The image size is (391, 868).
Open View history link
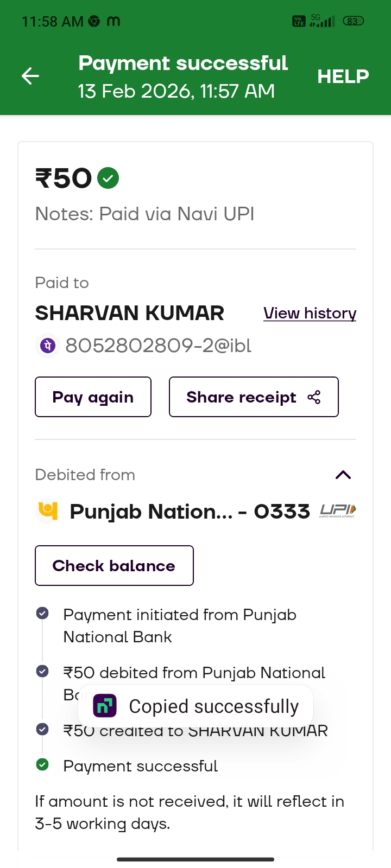click(310, 314)
